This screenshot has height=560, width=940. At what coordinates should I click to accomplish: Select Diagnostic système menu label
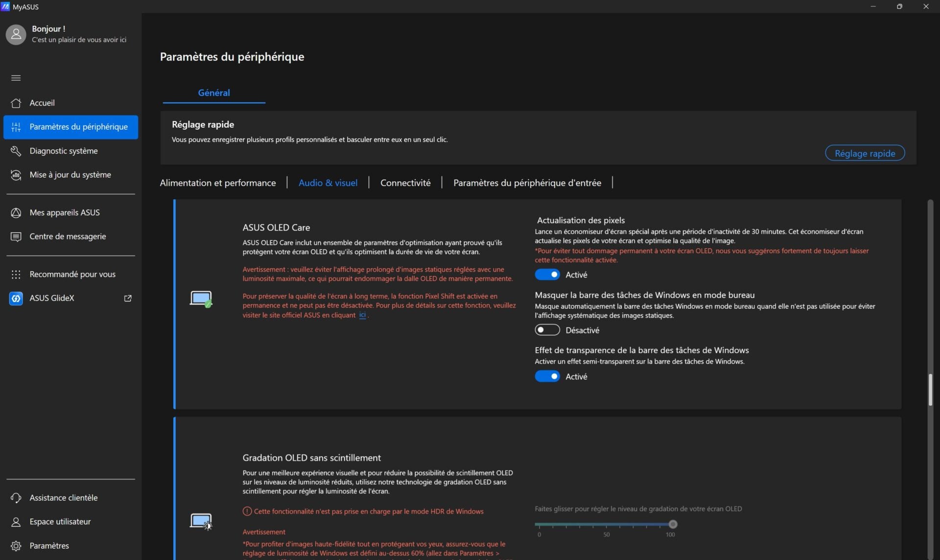(x=64, y=151)
